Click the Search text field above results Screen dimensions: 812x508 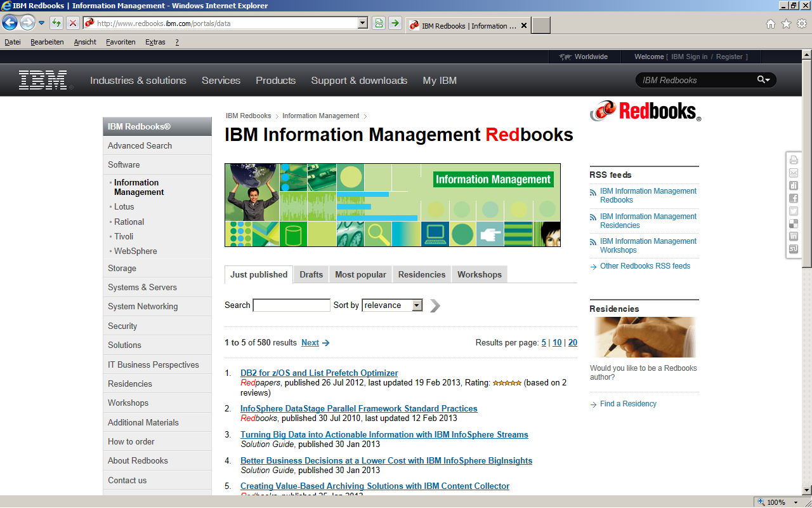[x=291, y=305]
